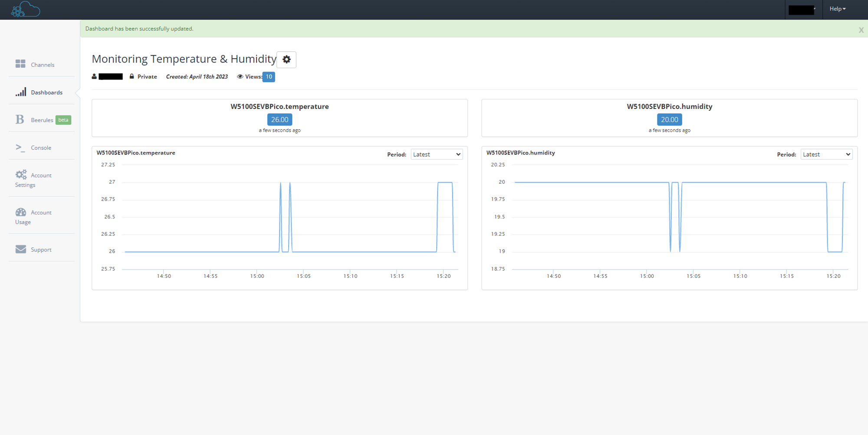The width and height of the screenshot is (868, 435).
Task: Click humidity value 20.00 badge
Action: pos(669,119)
